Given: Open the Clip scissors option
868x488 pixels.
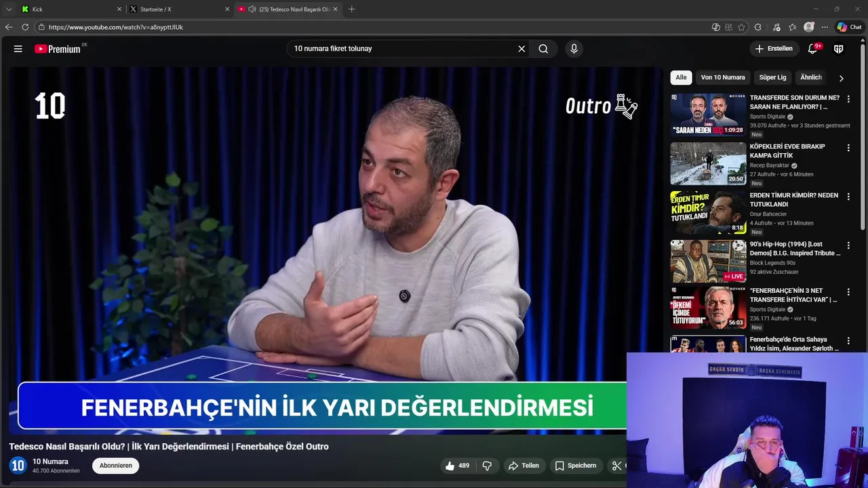Looking at the screenshot, I should tap(617, 466).
